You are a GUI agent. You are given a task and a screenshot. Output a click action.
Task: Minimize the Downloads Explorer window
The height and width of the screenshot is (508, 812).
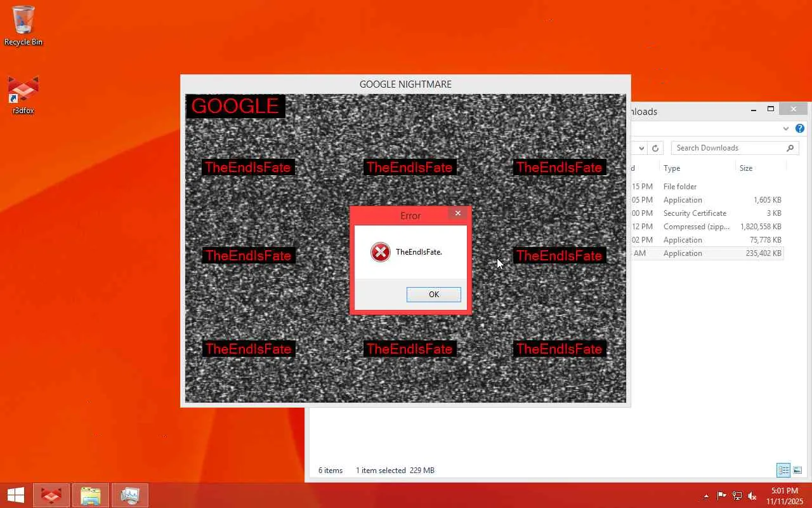(754, 109)
